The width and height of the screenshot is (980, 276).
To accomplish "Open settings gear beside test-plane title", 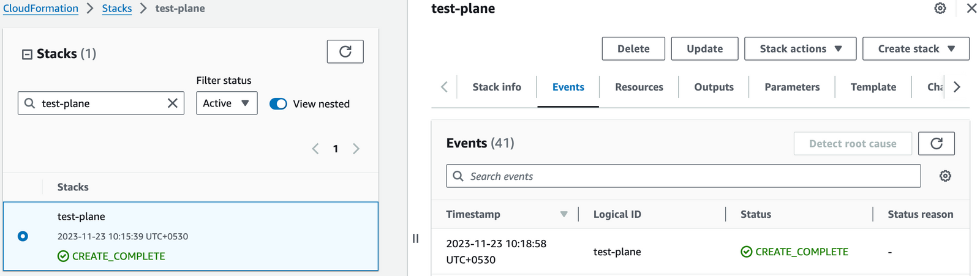I will [x=940, y=9].
